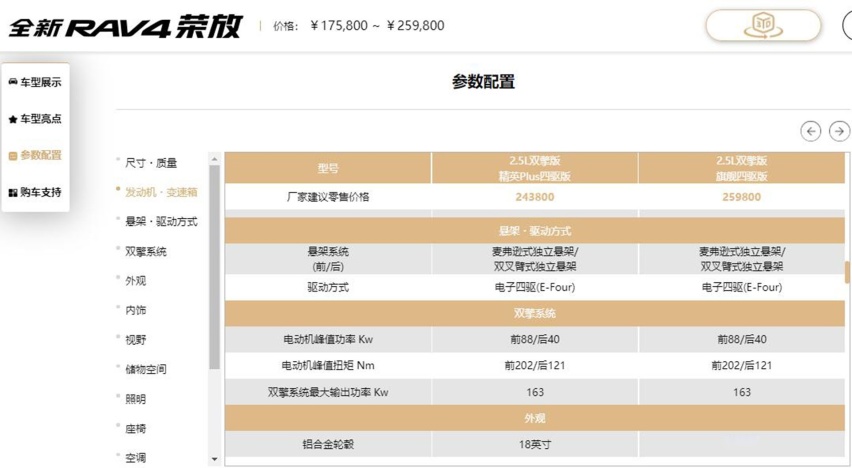The width and height of the screenshot is (852, 468).
Task: Click the 259800 price value
Action: [x=742, y=197]
